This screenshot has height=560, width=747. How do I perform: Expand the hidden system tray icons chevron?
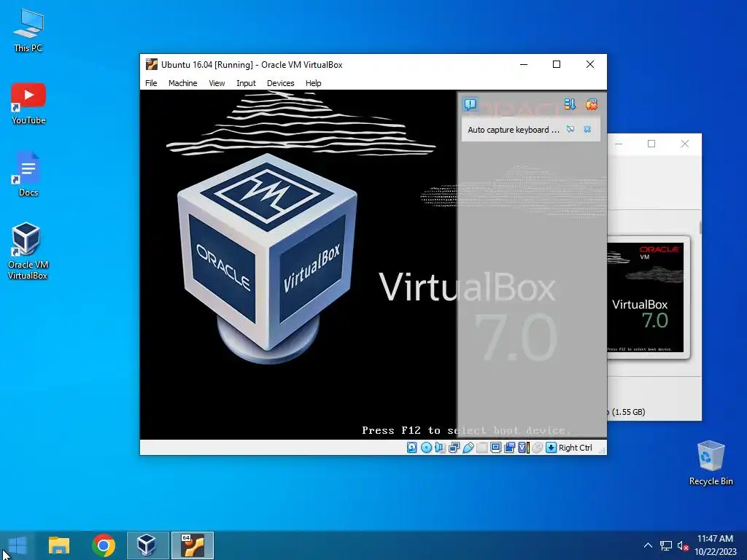[x=648, y=545]
